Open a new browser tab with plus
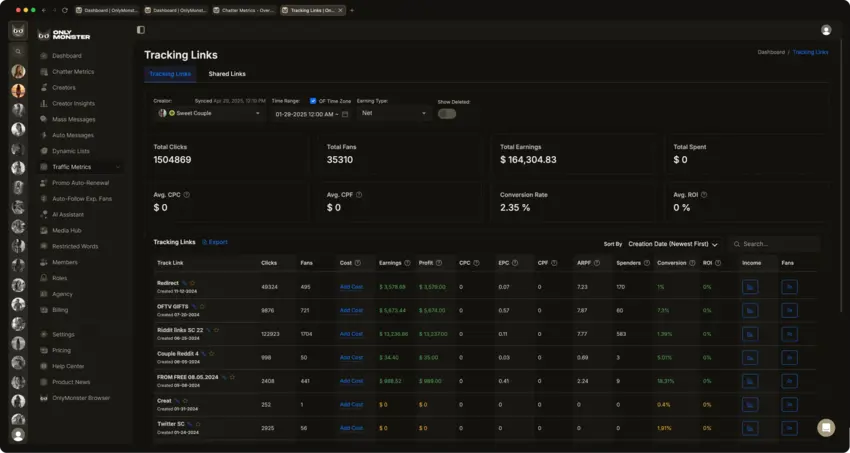Image resolution: width=850 pixels, height=453 pixels. 352,10
